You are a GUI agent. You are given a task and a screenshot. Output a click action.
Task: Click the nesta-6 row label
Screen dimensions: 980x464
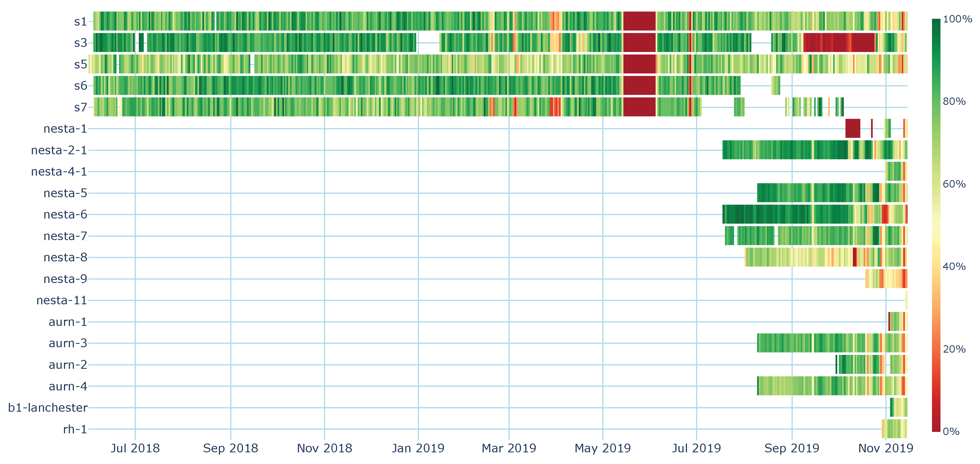65,215
